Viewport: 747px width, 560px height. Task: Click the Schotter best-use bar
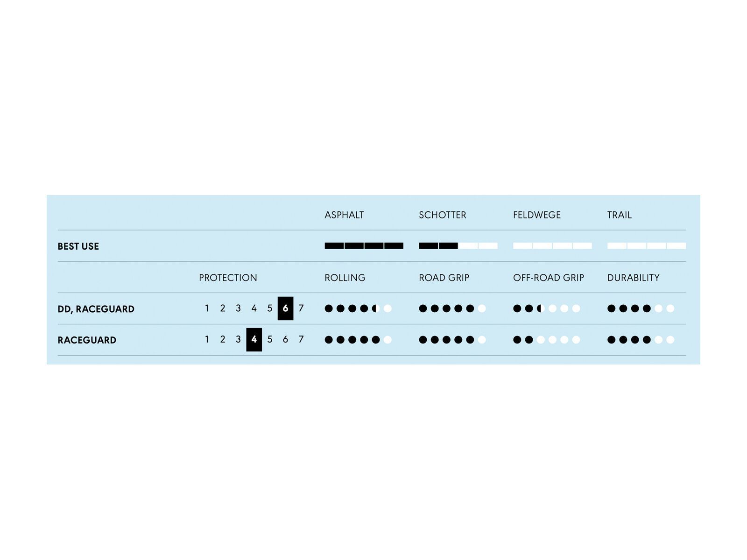458,246
